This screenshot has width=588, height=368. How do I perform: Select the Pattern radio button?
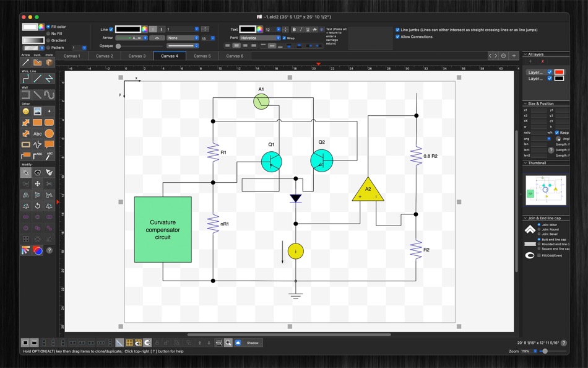tap(48, 47)
